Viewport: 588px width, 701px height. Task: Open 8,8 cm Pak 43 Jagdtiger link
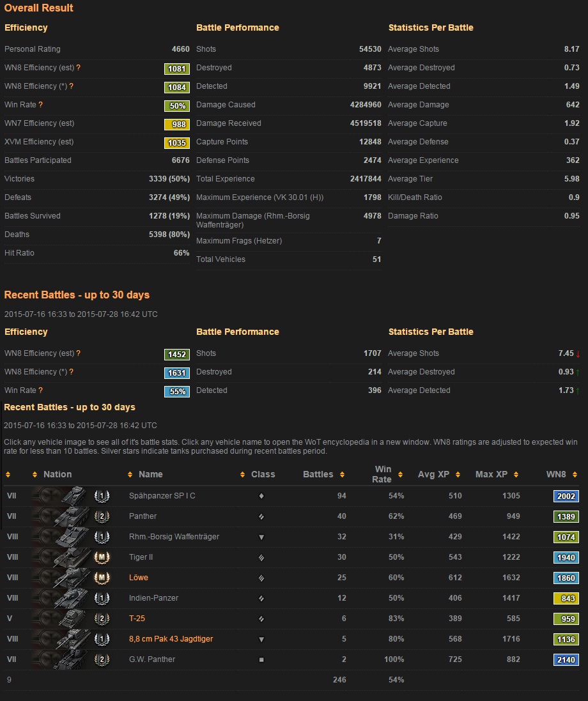[x=171, y=639]
